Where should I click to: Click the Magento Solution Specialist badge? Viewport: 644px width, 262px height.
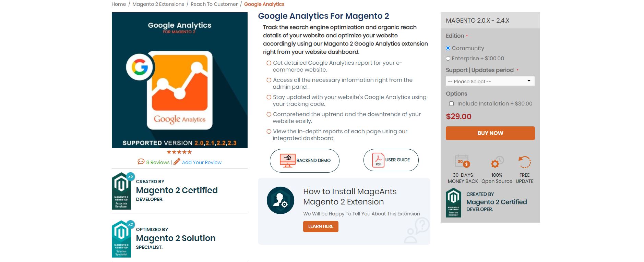(121, 239)
